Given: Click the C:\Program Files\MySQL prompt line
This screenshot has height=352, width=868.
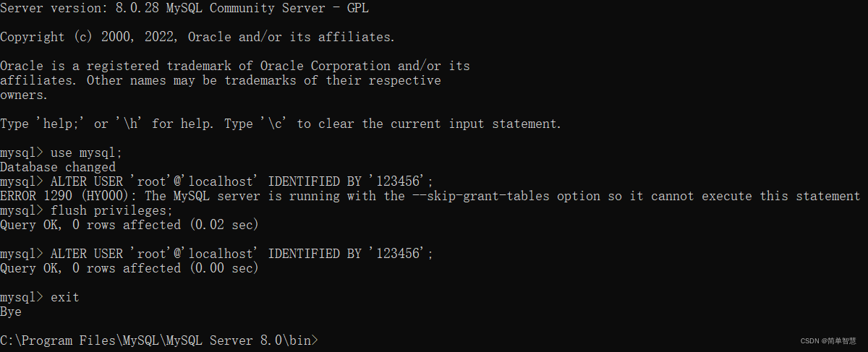Looking at the screenshot, I should pos(159,340).
